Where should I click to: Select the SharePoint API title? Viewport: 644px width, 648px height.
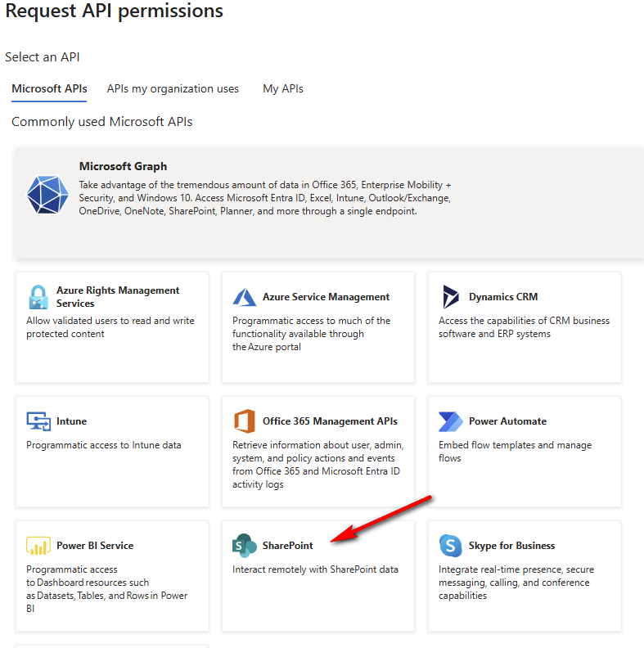[288, 546]
